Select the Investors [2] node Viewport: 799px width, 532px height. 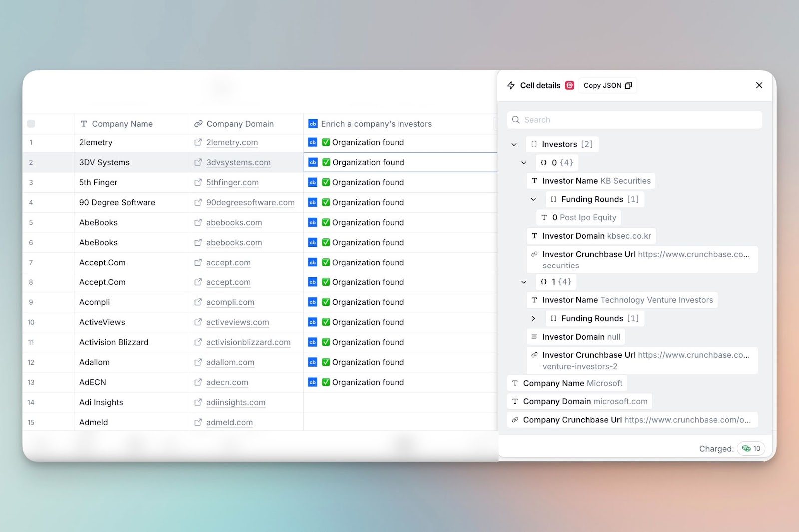(x=562, y=144)
